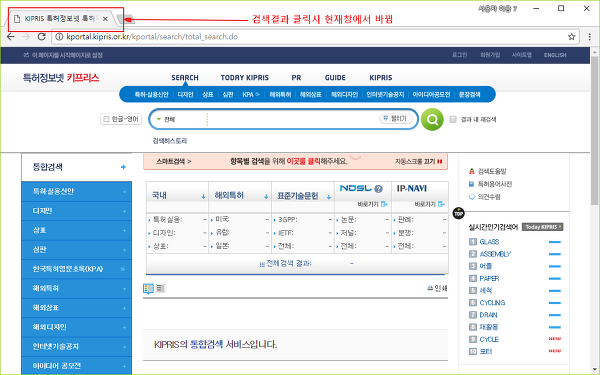Click popular keyword GLASS
Viewport: 600px width, 375px height.
[x=489, y=242]
